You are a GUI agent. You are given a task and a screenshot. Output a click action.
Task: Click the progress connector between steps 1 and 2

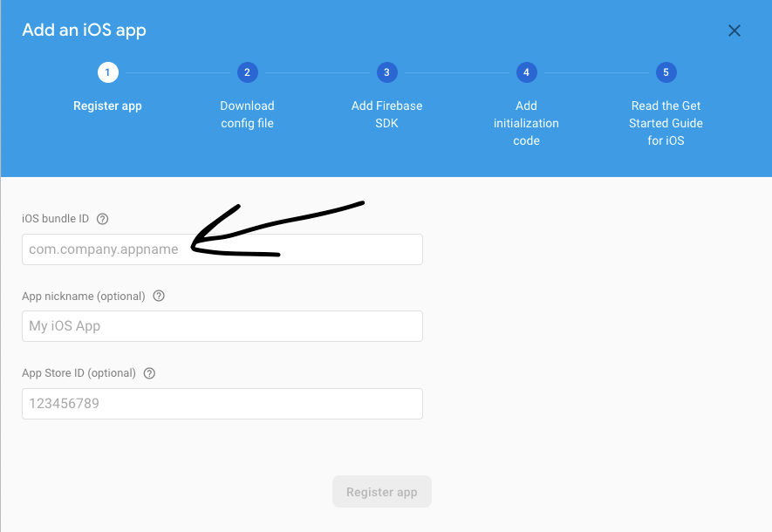tap(177, 72)
